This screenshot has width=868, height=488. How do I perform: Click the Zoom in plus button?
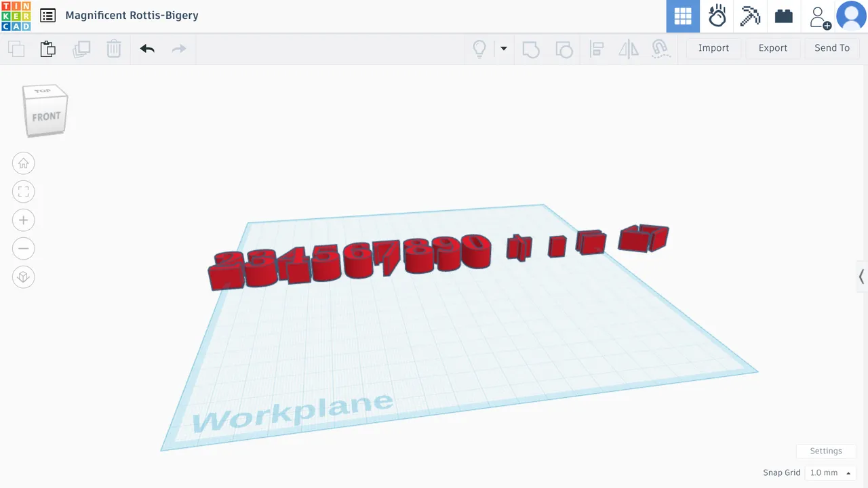(24, 220)
